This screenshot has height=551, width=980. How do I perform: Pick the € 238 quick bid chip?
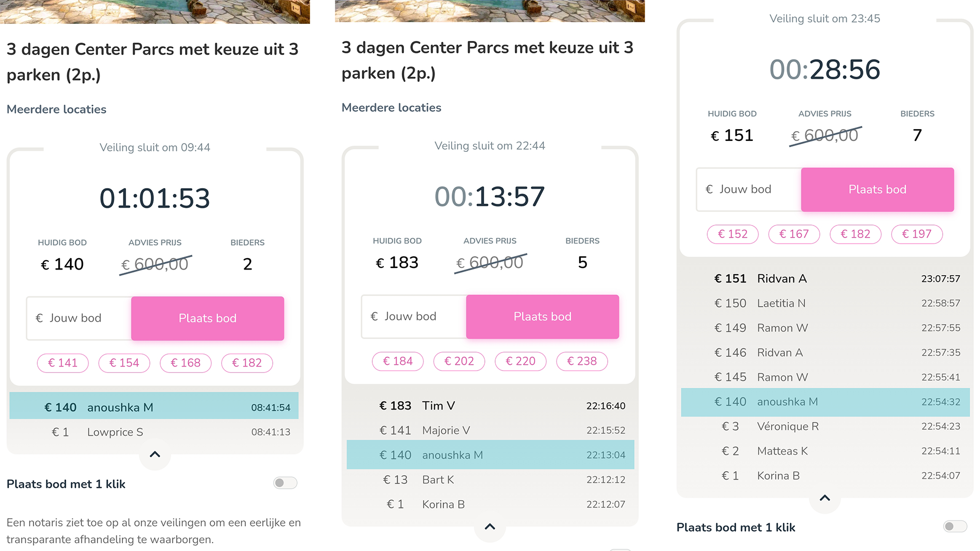pyautogui.click(x=582, y=361)
